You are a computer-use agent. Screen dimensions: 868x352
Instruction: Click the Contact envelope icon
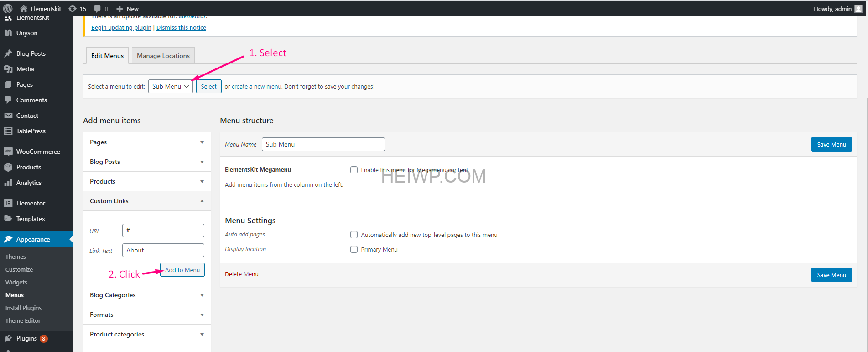pyautogui.click(x=8, y=116)
